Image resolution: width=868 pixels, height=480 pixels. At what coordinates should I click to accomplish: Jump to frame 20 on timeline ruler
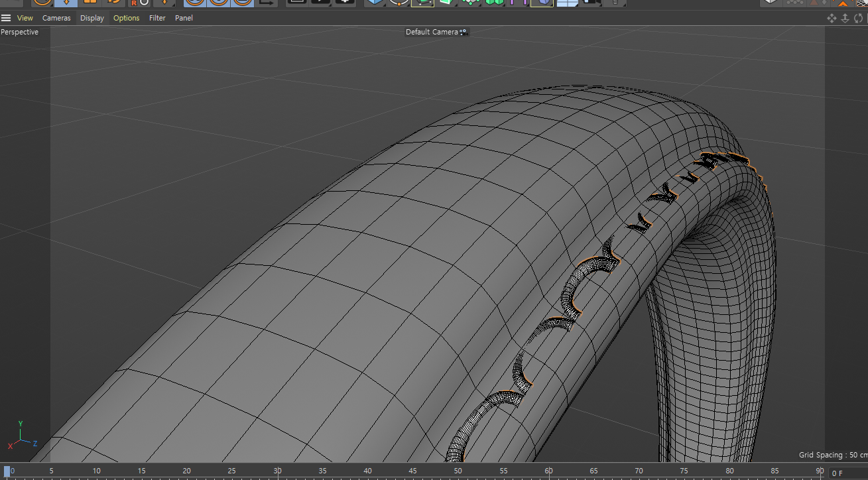click(187, 471)
